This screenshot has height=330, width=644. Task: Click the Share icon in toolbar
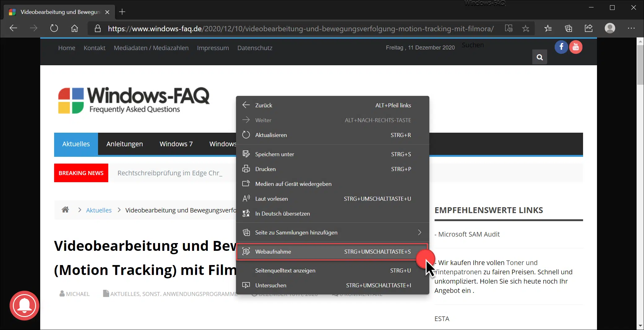[589, 28]
